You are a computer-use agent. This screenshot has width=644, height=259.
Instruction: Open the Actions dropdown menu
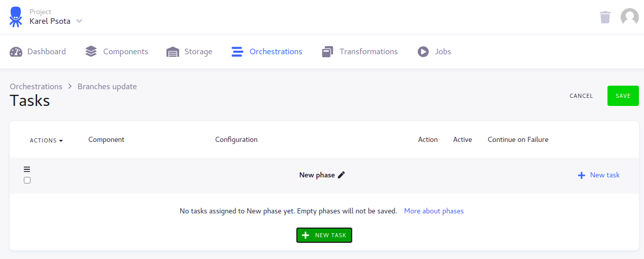click(46, 140)
